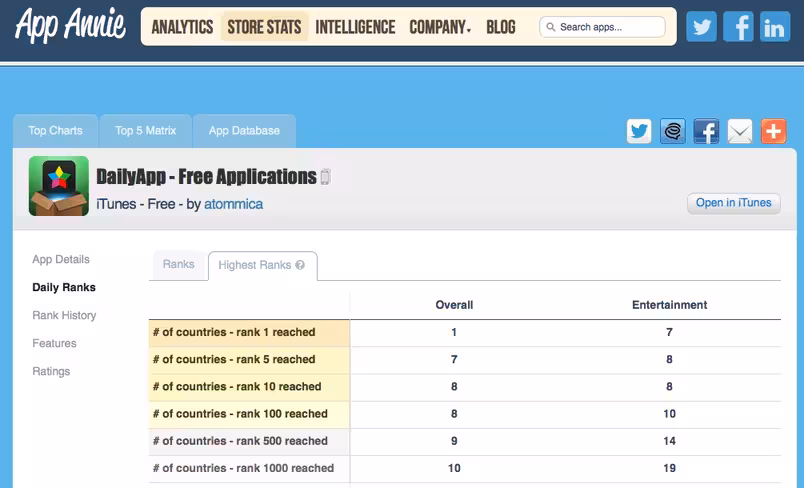Share by email envelope icon

pyautogui.click(x=740, y=131)
